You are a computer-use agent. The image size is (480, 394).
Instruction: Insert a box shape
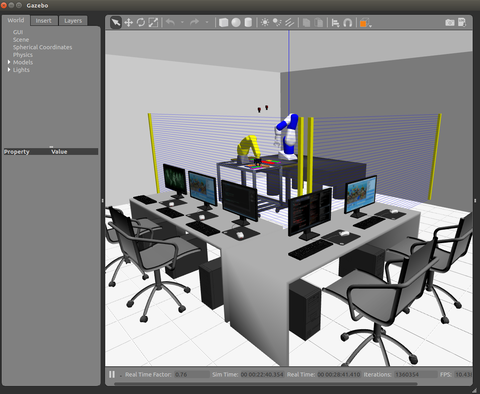point(223,22)
